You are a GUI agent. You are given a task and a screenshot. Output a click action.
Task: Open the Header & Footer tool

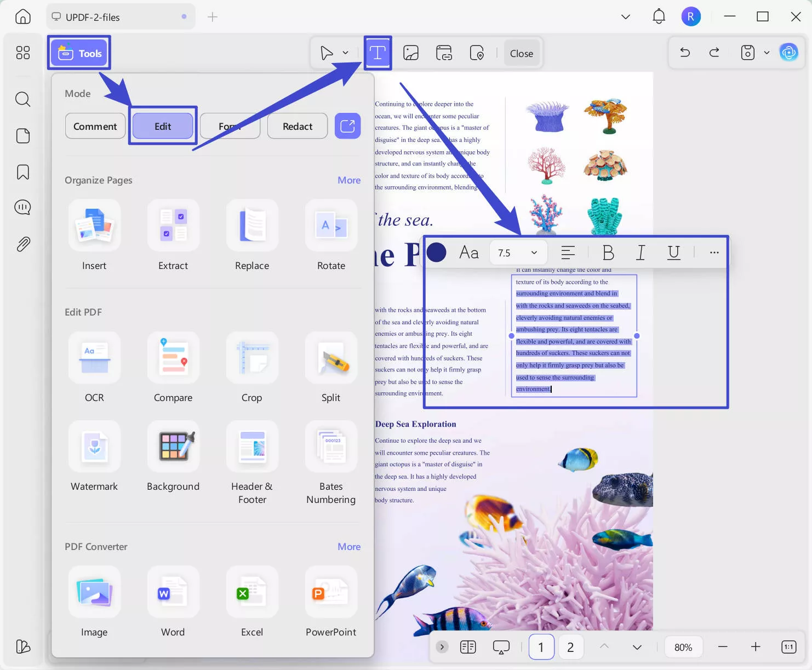(x=252, y=463)
